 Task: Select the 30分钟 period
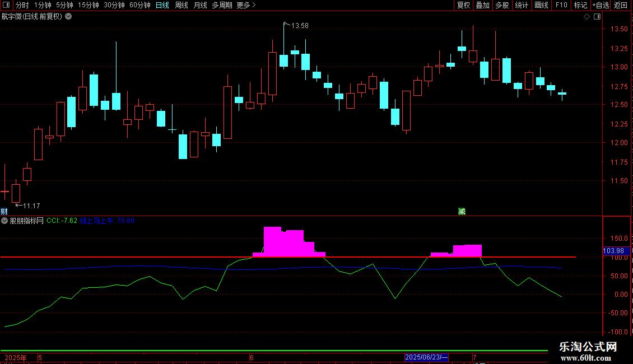(x=114, y=5)
